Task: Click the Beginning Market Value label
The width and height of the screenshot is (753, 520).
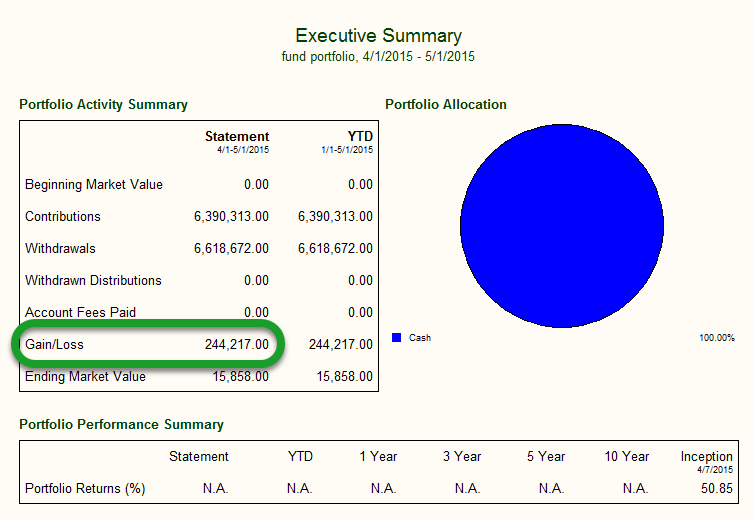Action: [94, 184]
